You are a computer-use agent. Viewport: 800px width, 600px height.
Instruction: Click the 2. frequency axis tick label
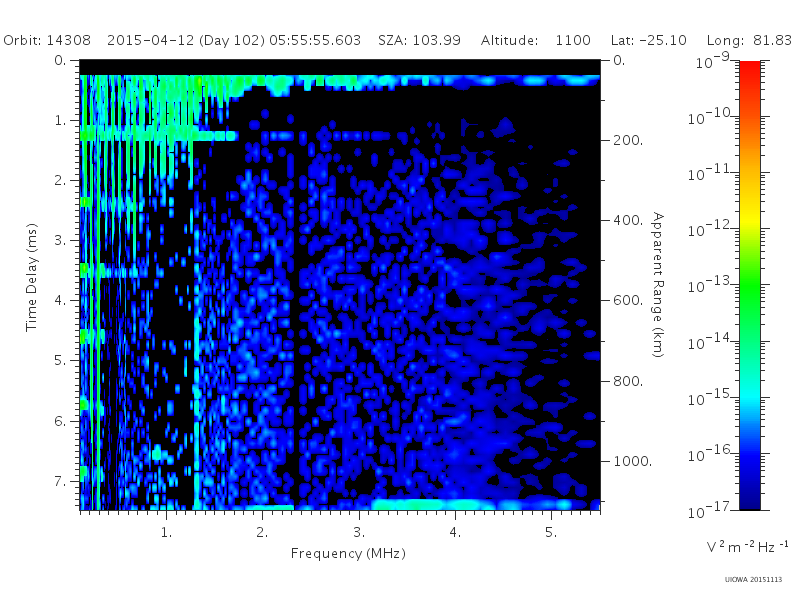tap(262, 532)
